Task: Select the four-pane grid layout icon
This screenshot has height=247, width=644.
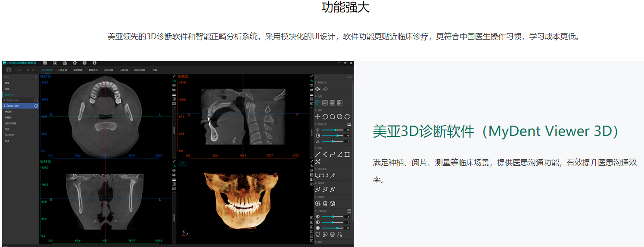Action: (x=317, y=103)
